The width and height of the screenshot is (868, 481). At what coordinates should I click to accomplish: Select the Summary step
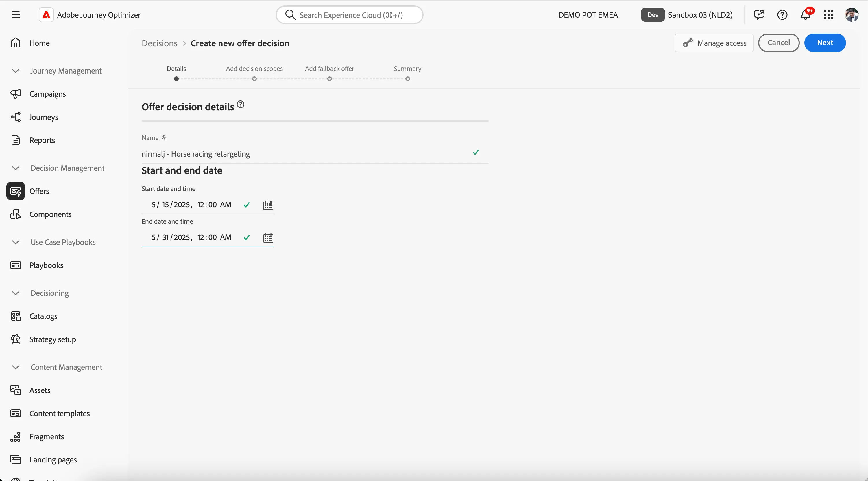click(x=407, y=79)
